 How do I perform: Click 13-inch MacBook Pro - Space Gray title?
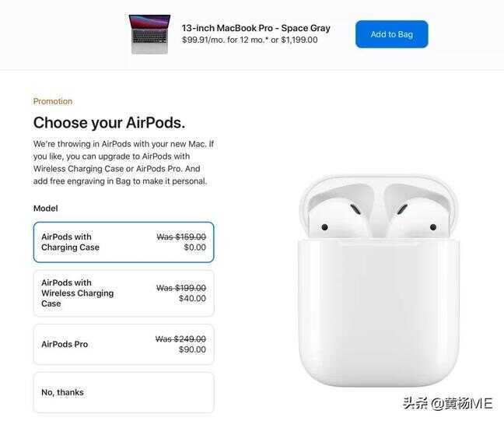click(x=256, y=28)
